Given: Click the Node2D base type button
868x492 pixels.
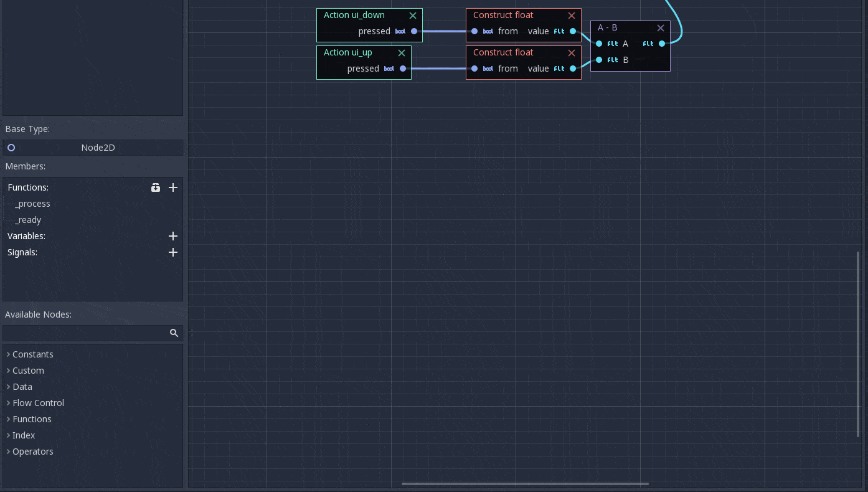Looking at the screenshot, I should tap(93, 148).
